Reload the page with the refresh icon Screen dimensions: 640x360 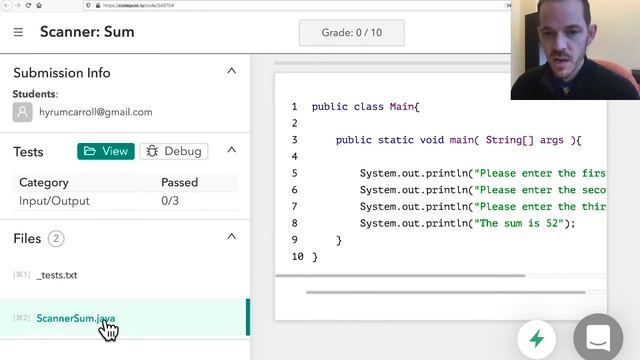(x=28, y=5)
